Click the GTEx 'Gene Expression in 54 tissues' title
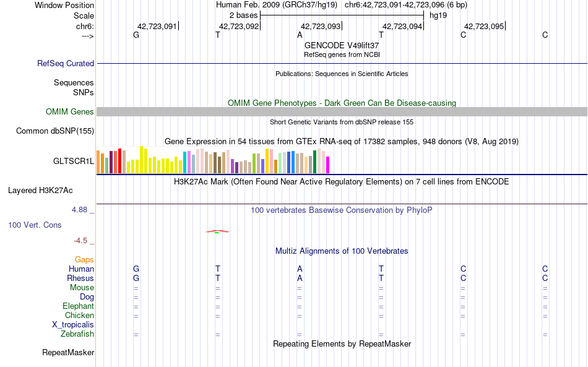The height and width of the screenshot is (367, 588). tap(342, 142)
